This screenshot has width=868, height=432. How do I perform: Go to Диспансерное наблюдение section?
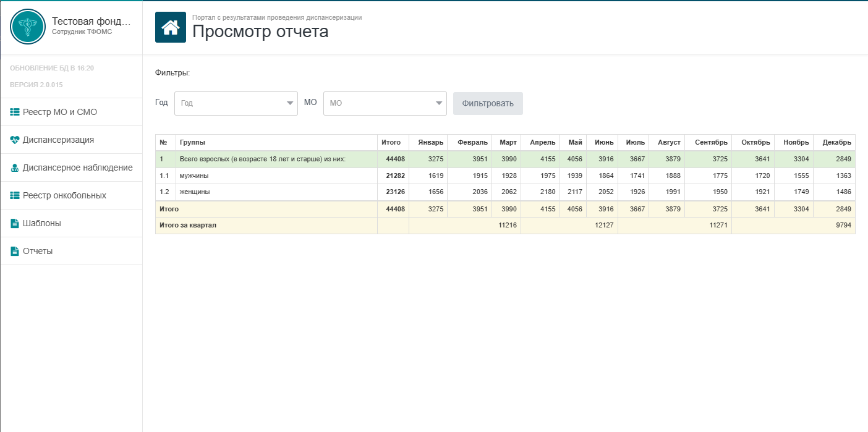[x=71, y=168]
